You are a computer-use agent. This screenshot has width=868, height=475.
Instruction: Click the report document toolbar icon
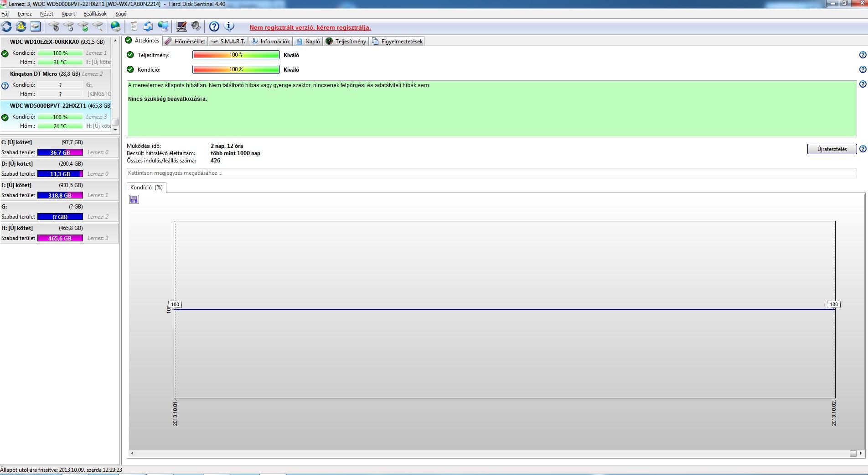pyautogui.click(x=134, y=26)
